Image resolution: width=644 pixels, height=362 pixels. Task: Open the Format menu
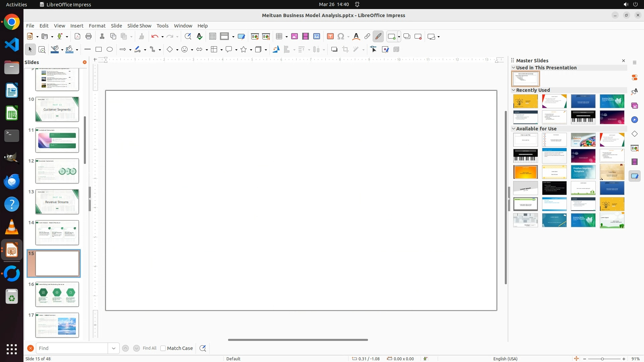pyautogui.click(x=97, y=26)
